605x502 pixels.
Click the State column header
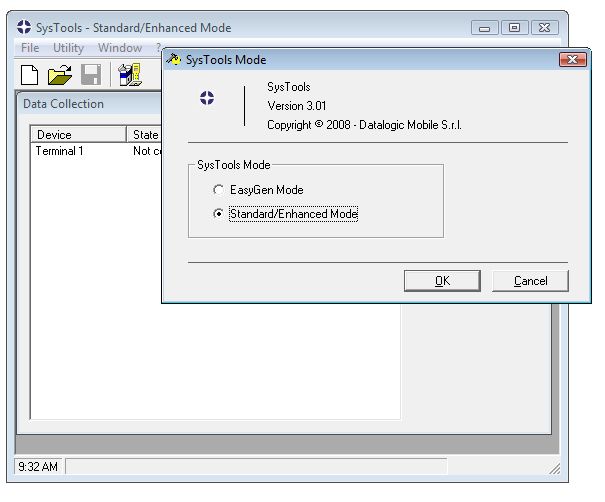[x=144, y=134]
